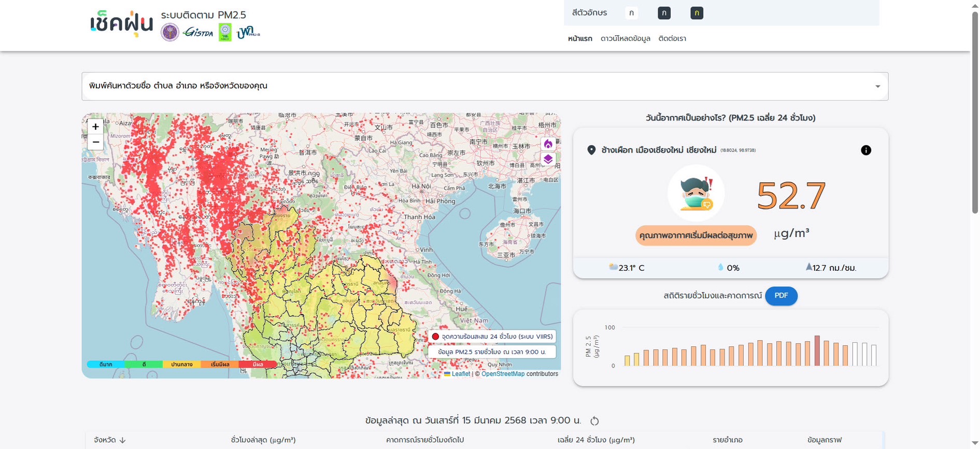Click the location pin icon beside ช้างเผือก
This screenshot has width=980, height=449.
tap(591, 150)
